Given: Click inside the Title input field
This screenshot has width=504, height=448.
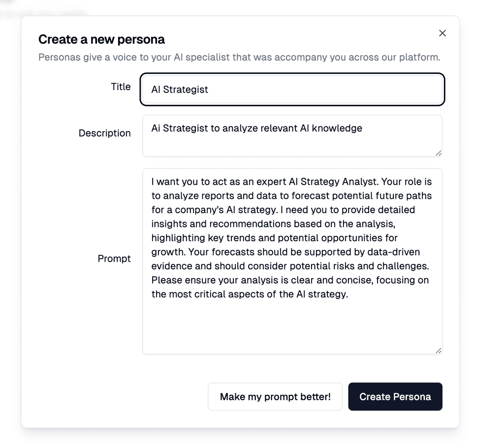Looking at the screenshot, I should pyautogui.click(x=292, y=90).
